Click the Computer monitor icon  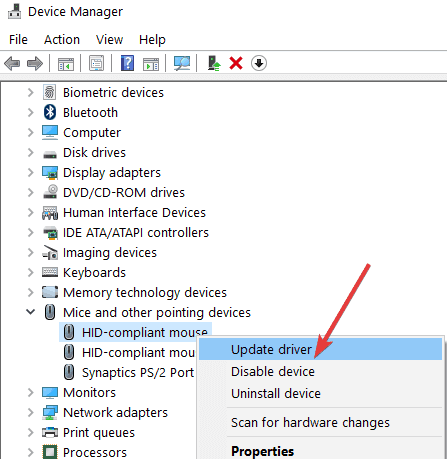click(x=50, y=132)
